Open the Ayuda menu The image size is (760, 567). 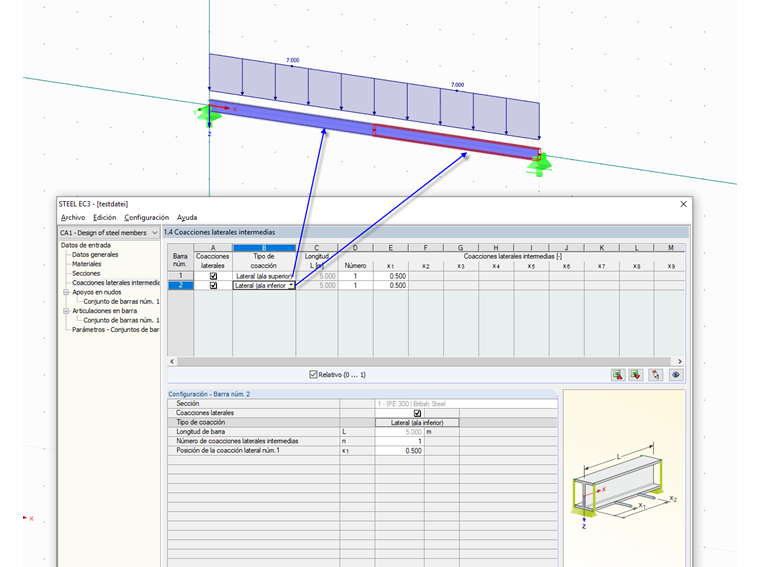click(x=187, y=218)
